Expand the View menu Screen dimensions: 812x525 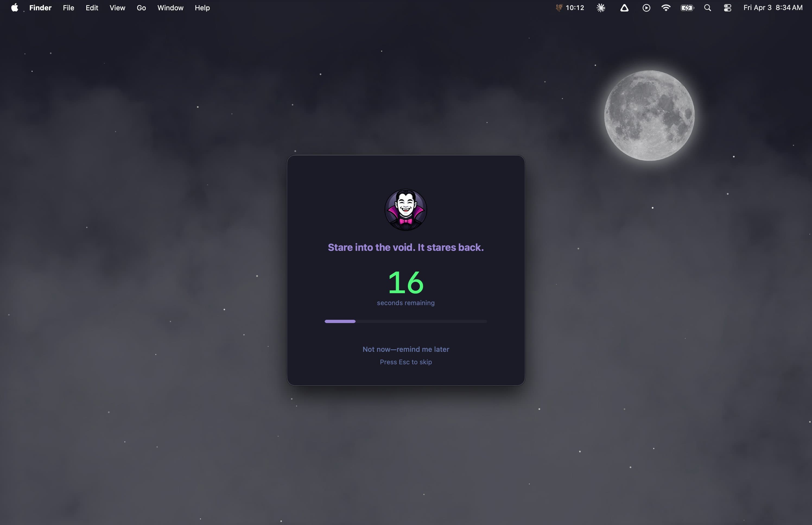117,8
